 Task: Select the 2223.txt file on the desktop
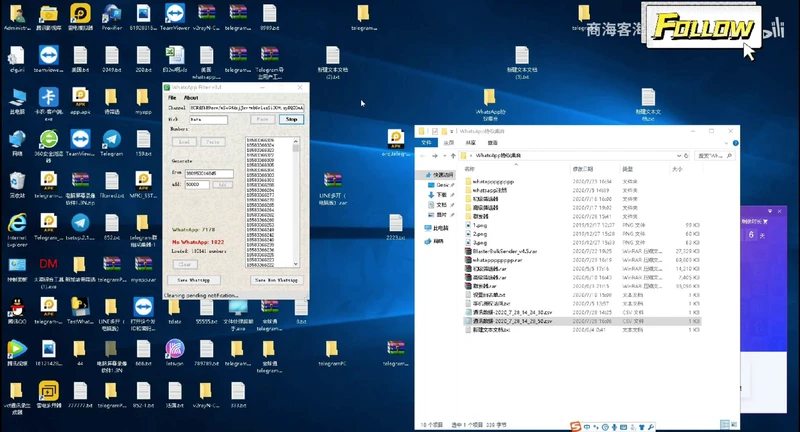(x=396, y=226)
